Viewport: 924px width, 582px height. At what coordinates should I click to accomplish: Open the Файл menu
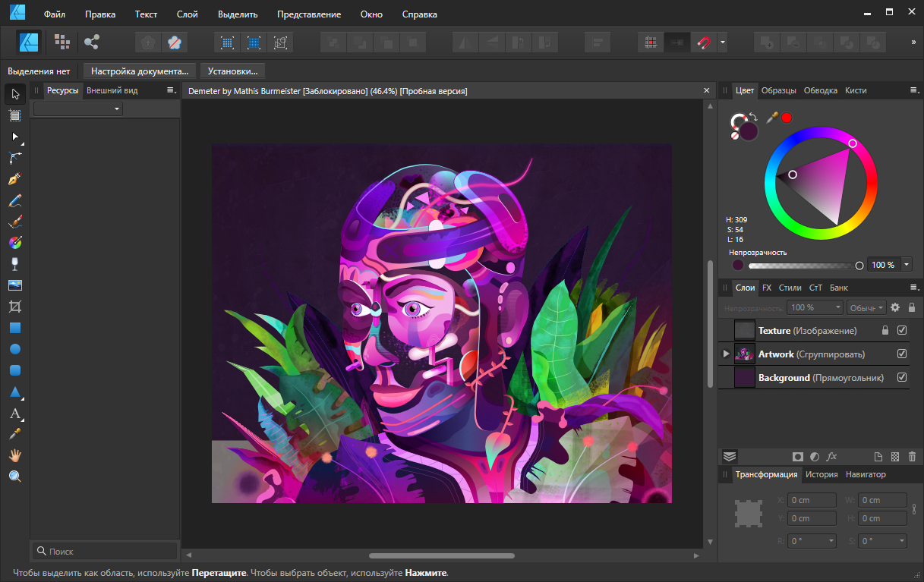point(55,14)
